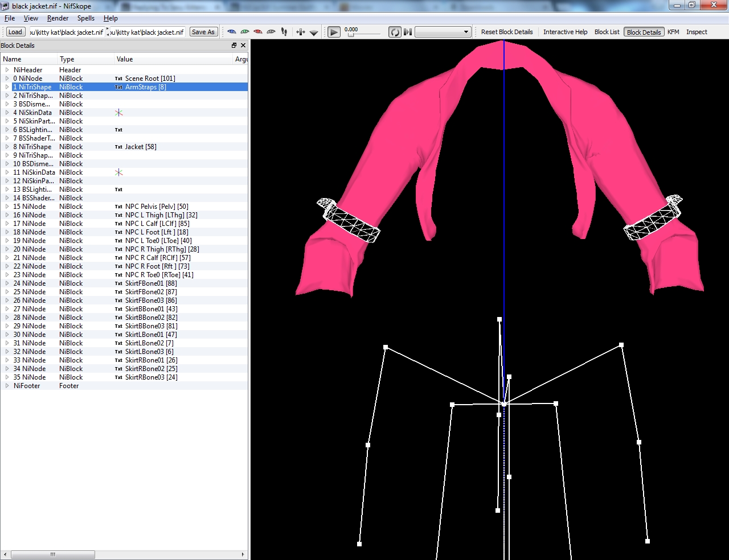Image resolution: width=729 pixels, height=560 pixels.
Task: Click the Save As button
Action: pyautogui.click(x=203, y=32)
